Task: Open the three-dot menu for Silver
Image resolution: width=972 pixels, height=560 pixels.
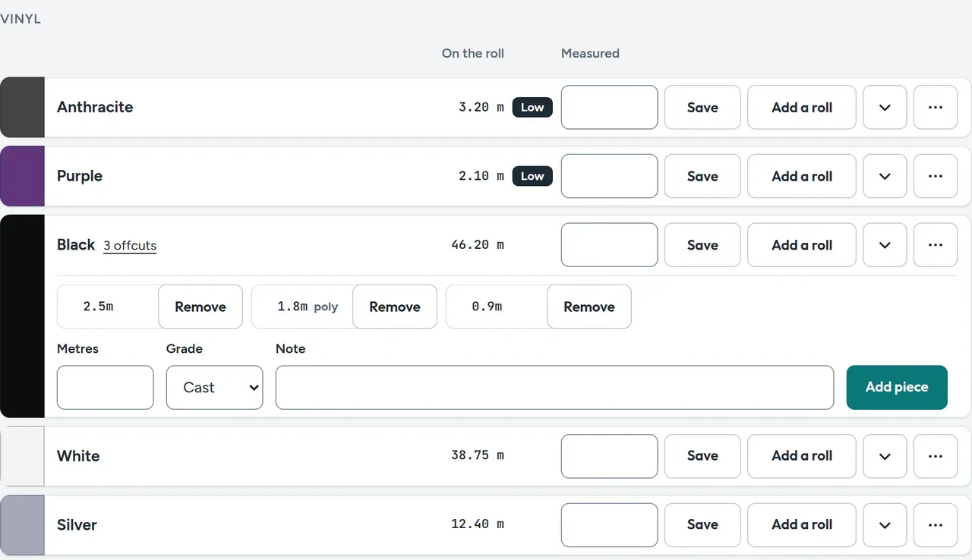Action: 936,524
